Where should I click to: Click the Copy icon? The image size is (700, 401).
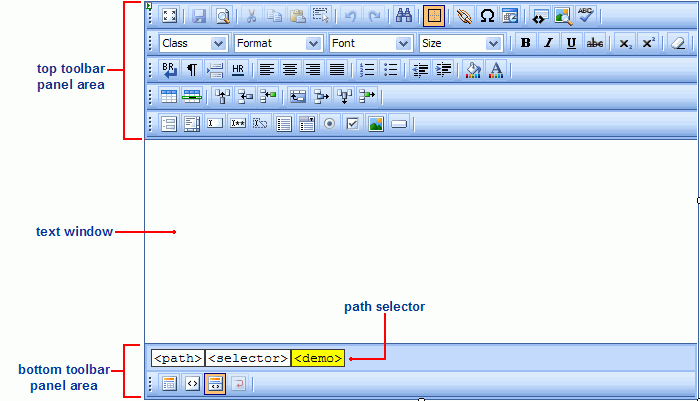(274, 16)
